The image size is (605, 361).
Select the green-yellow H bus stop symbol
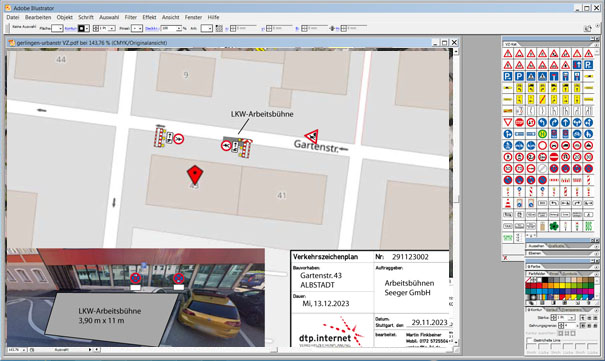coord(542,134)
